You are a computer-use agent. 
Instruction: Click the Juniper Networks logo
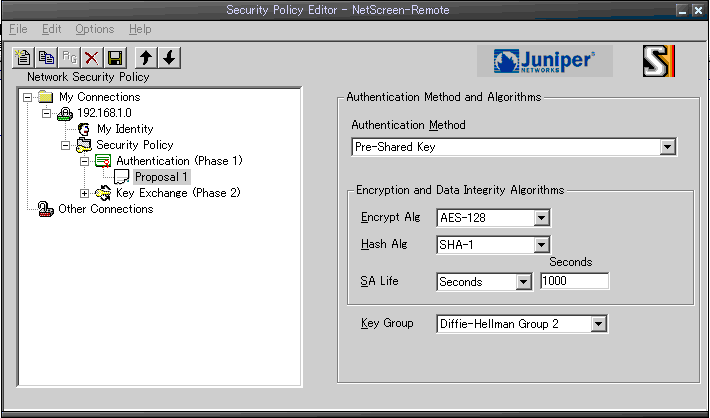tap(545, 61)
